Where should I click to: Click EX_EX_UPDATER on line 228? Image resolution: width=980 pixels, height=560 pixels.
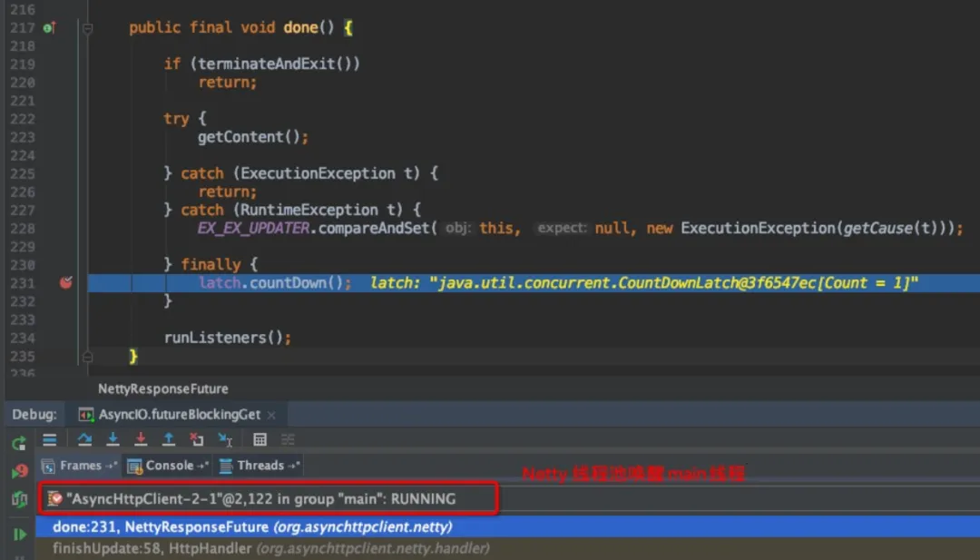tap(253, 228)
